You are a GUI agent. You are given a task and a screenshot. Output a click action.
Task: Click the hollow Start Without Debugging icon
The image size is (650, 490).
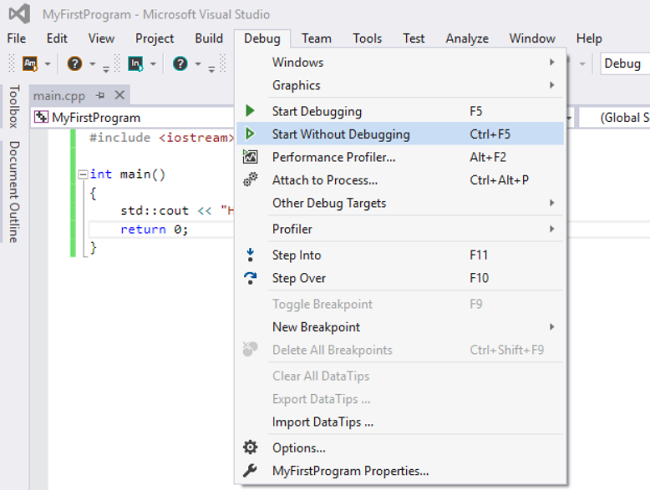(x=251, y=134)
